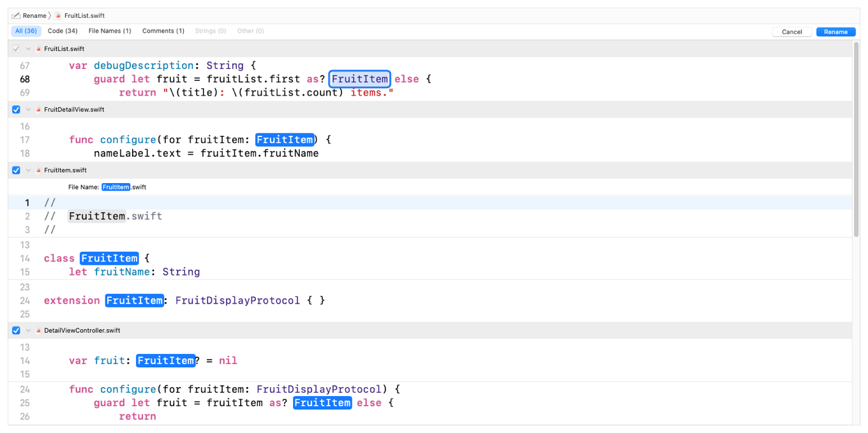
Task: Click the Rename icon in the breadcrumb bar
Action: 16,15
